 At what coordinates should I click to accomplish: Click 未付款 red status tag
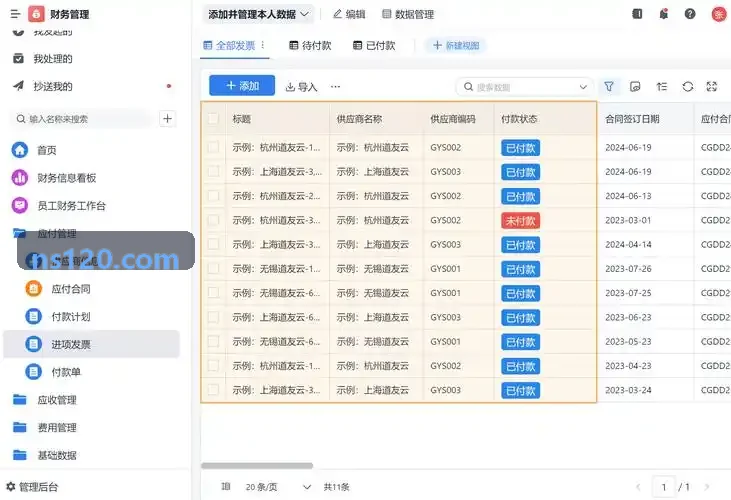tap(521, 220)
